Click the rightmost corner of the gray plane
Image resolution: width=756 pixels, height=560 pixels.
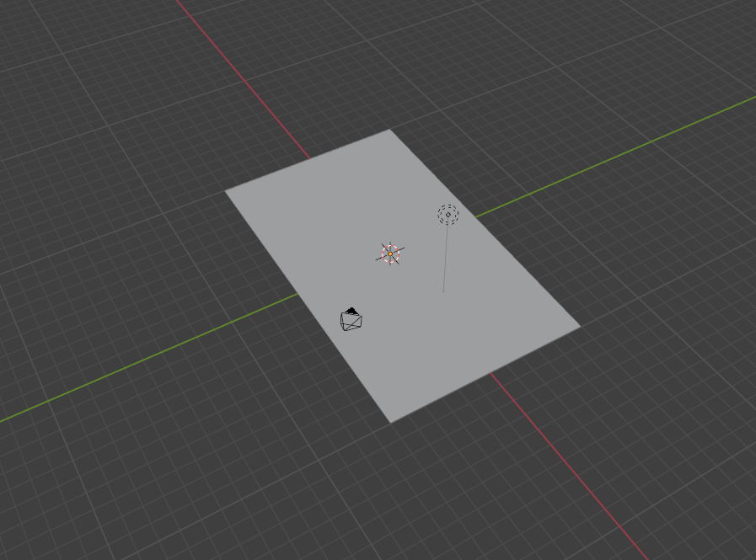coord(578,326)
